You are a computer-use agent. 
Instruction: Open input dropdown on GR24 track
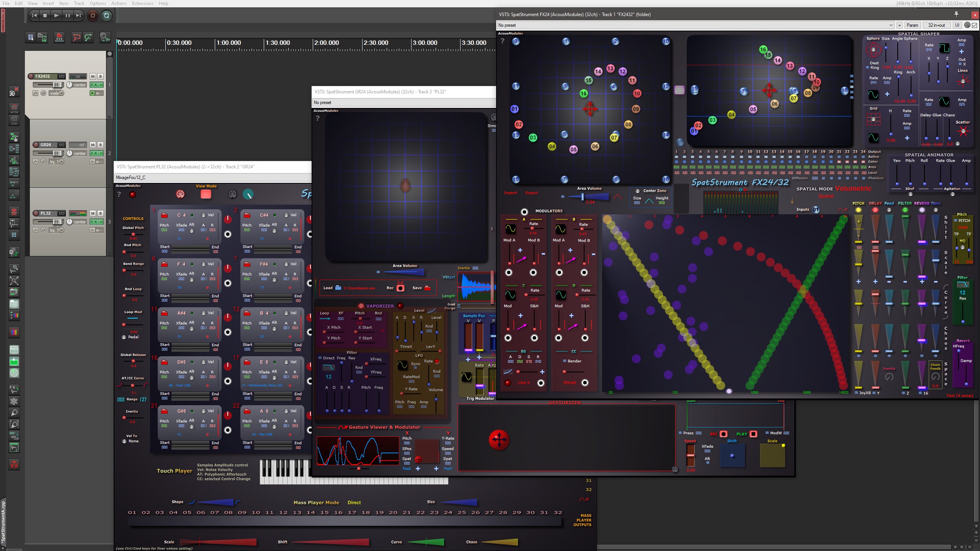click(x=56, y=162)
